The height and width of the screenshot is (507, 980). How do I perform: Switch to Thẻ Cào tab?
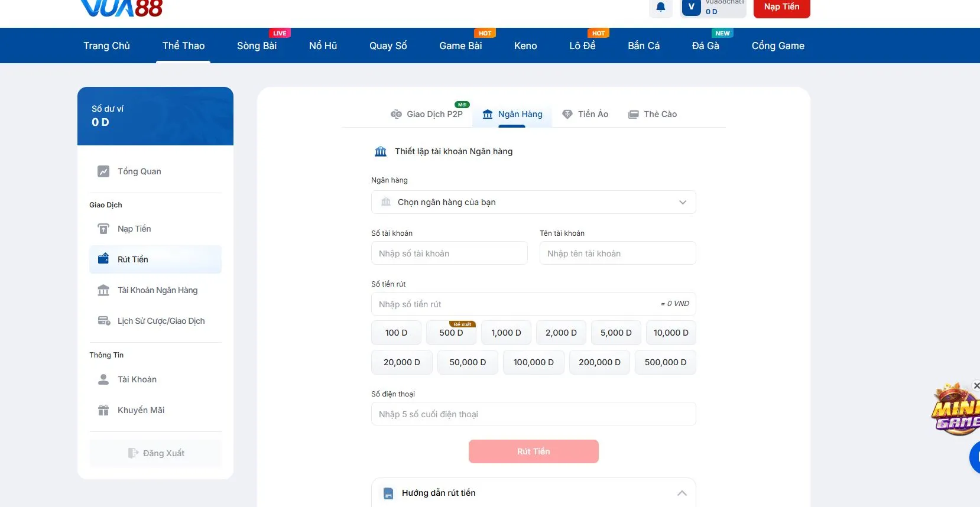653,114
